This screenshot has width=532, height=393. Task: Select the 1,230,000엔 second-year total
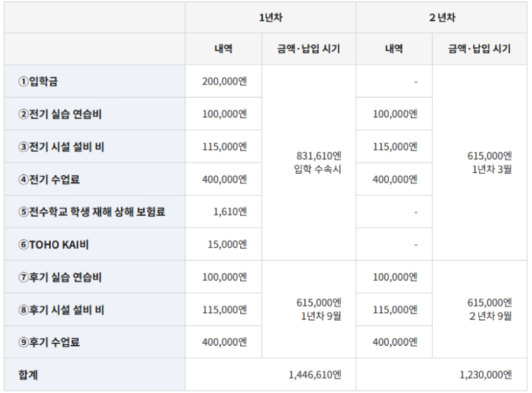(485, 375)
